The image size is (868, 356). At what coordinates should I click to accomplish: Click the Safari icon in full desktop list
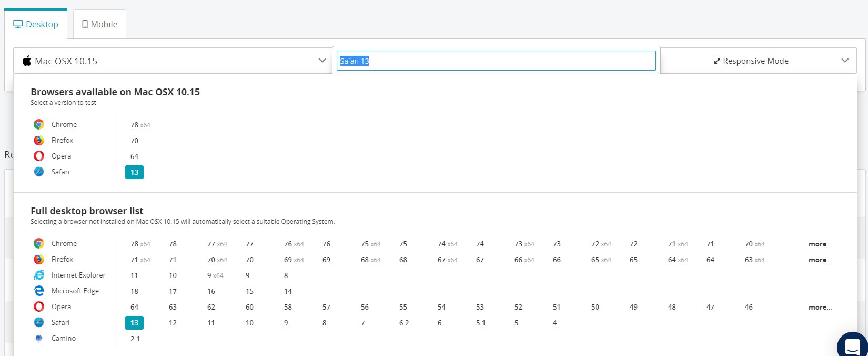tap(39, 322)
